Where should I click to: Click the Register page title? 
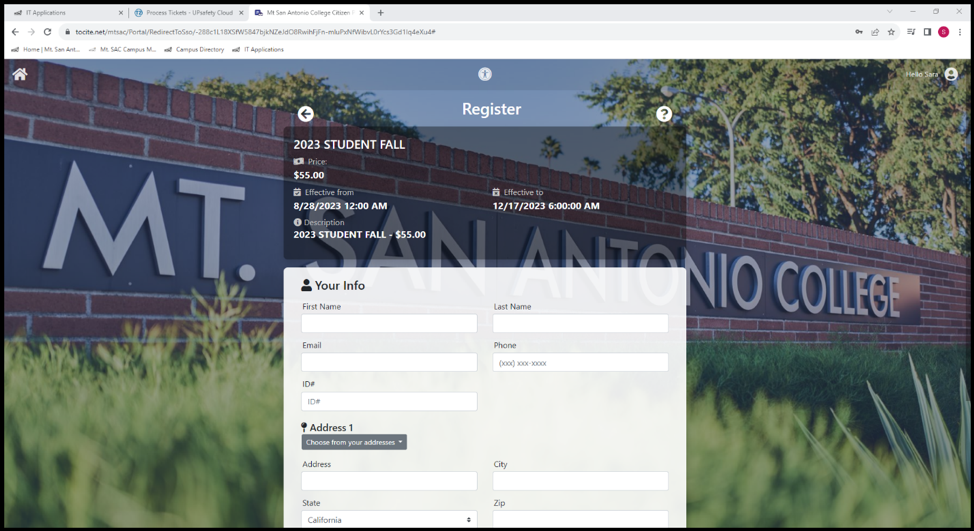coord(491,109)
